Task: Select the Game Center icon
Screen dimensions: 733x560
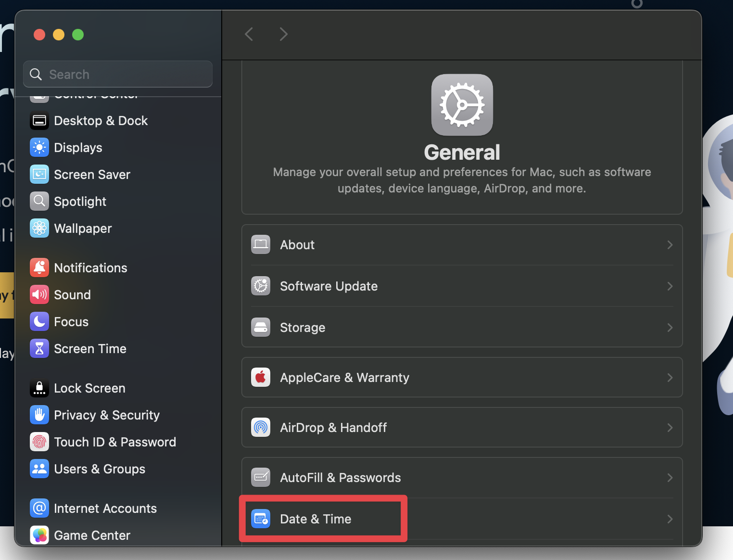Action: click(x=39, y=535)
